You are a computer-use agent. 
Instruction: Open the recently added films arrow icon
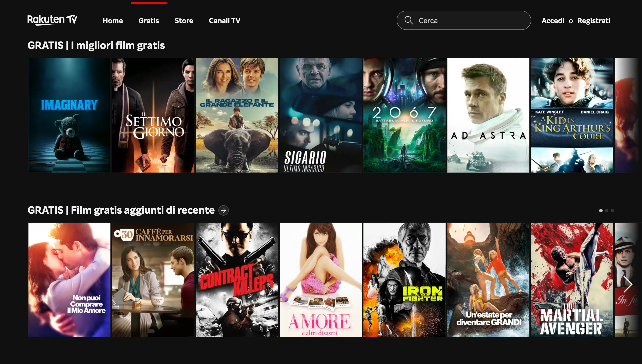223,210
